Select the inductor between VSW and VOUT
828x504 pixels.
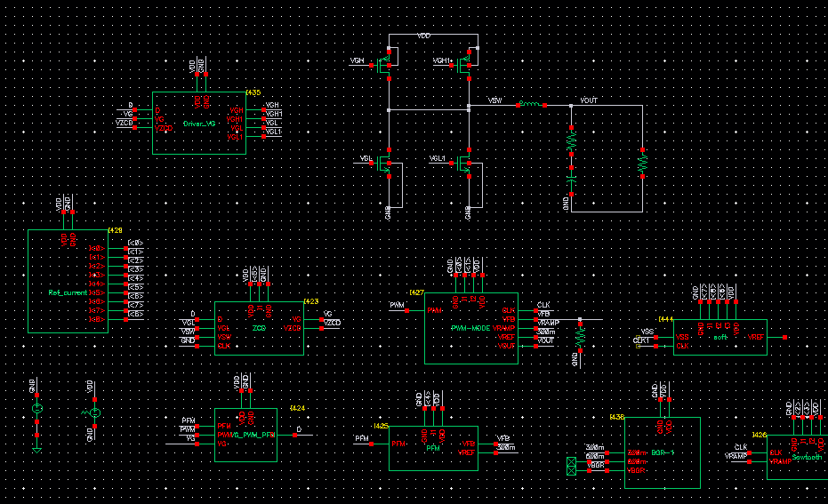(x=531, y=105)
